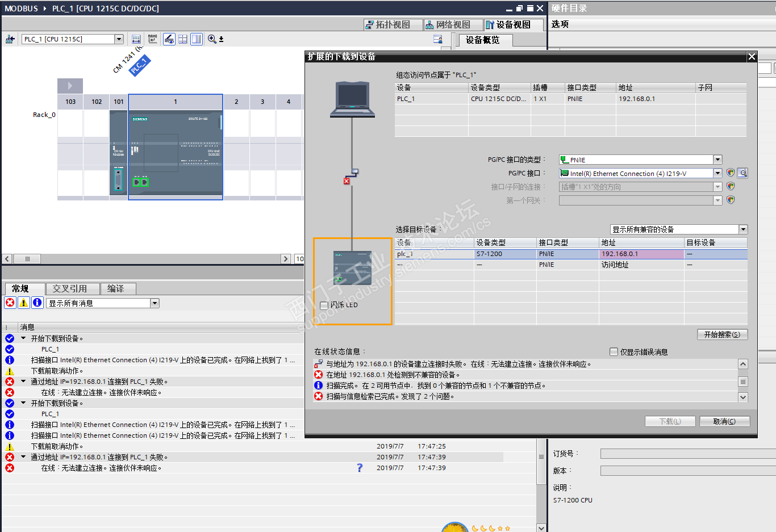
Task: Click the shield icon beside the PG/PC 接口 field
Action: click(x=731, y=173)
